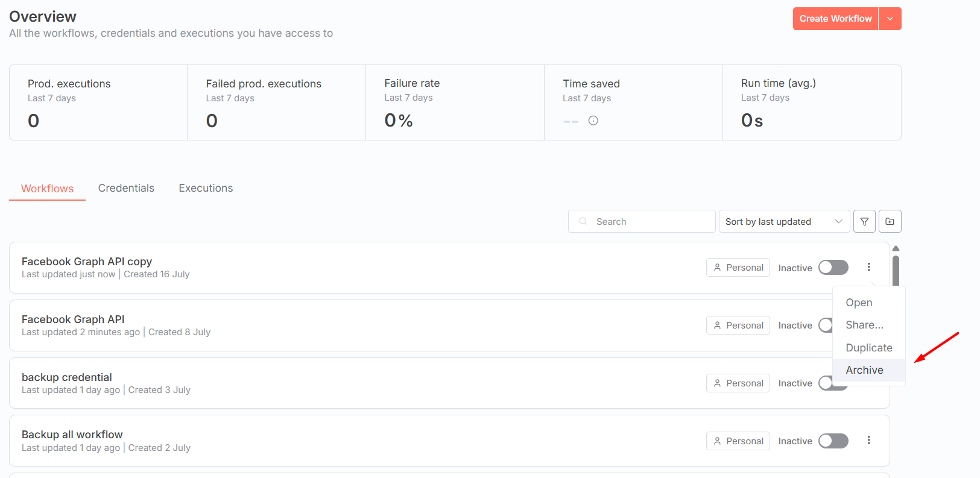Click Personal badge on Facebook Graph API copy
980x478 pixels.
point(738,267)
